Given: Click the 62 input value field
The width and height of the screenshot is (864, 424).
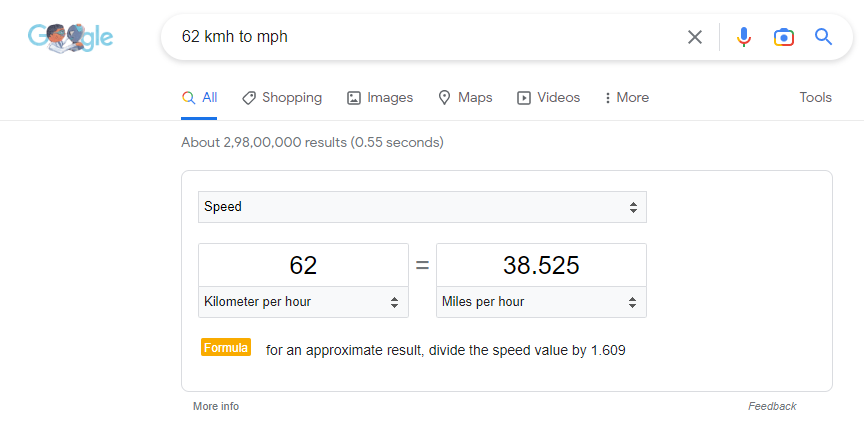Looking at the screenshot, I should [304, 265].
